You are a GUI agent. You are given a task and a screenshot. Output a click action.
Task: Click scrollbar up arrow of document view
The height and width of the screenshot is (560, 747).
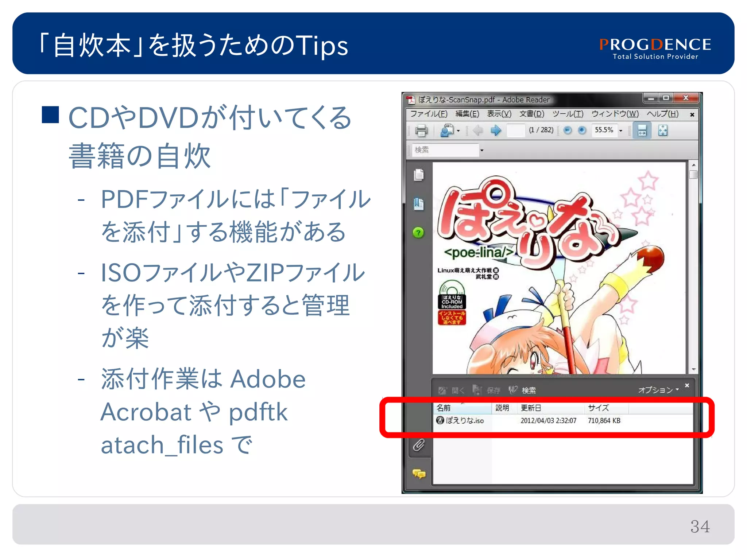tap(693, 165)
